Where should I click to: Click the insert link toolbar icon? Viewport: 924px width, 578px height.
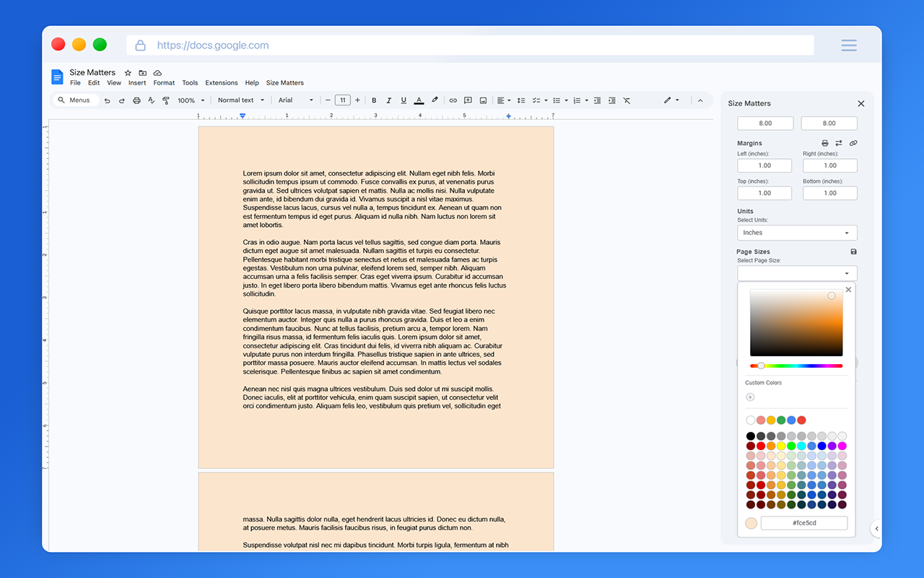tap(453, 100)
